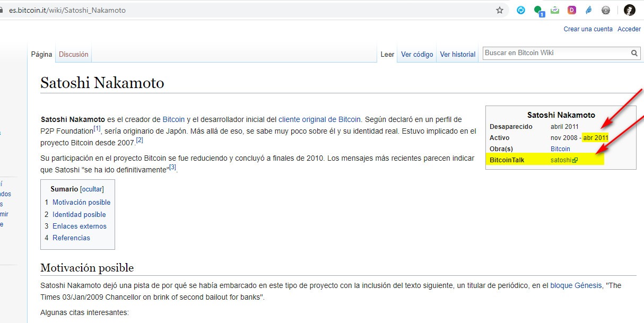The image size is (644, 323).
Task: Select the Página tab
Action: 41,54
